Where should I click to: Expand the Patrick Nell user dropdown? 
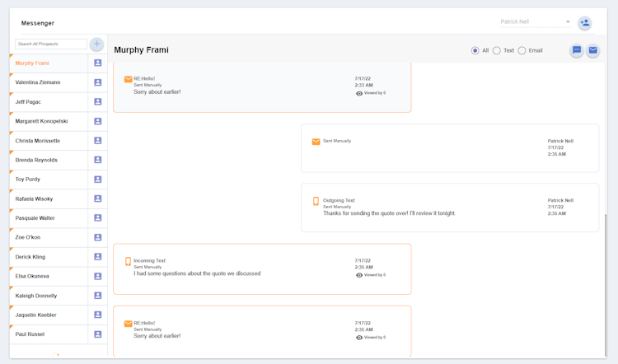[568, 22]
